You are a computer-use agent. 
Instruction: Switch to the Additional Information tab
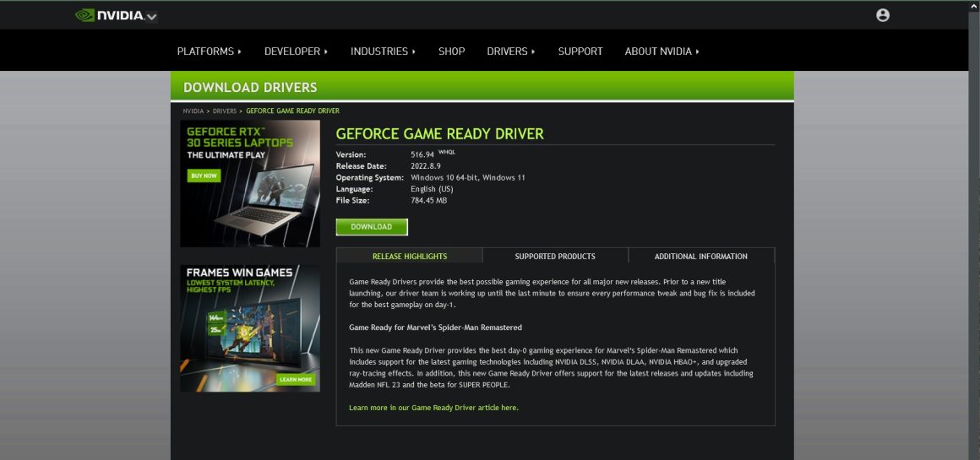(x=700, y=256)
